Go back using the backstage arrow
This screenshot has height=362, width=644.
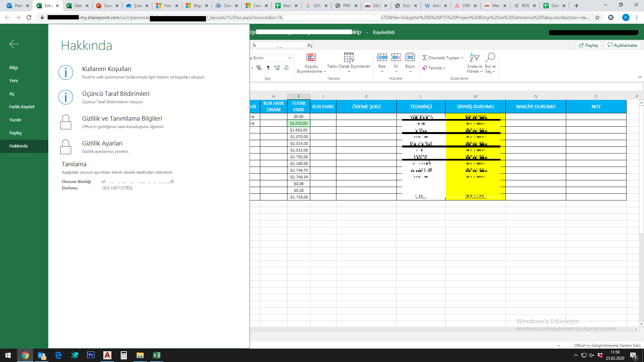click(x=14, y=44)
